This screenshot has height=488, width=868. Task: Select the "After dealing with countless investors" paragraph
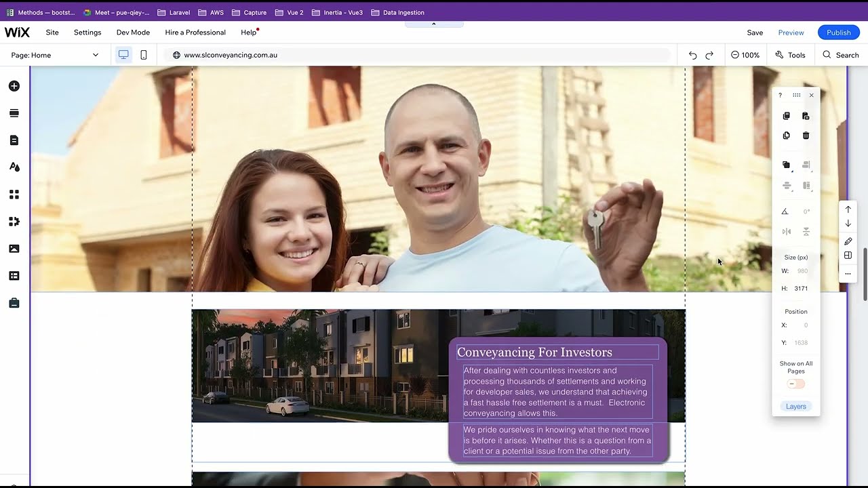pyautogui.click(x=557, y=392)
